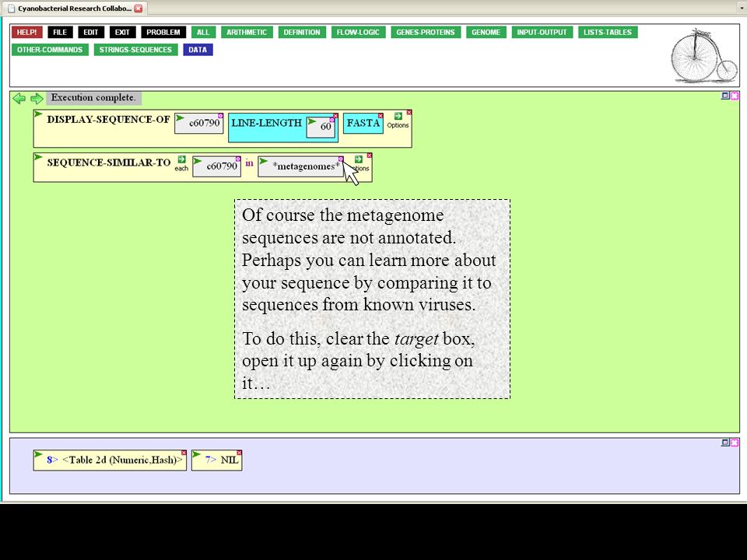
Task: Delete SEQUENCE-SIMILAR-TO block with red X
Action: tap(369, 156)
